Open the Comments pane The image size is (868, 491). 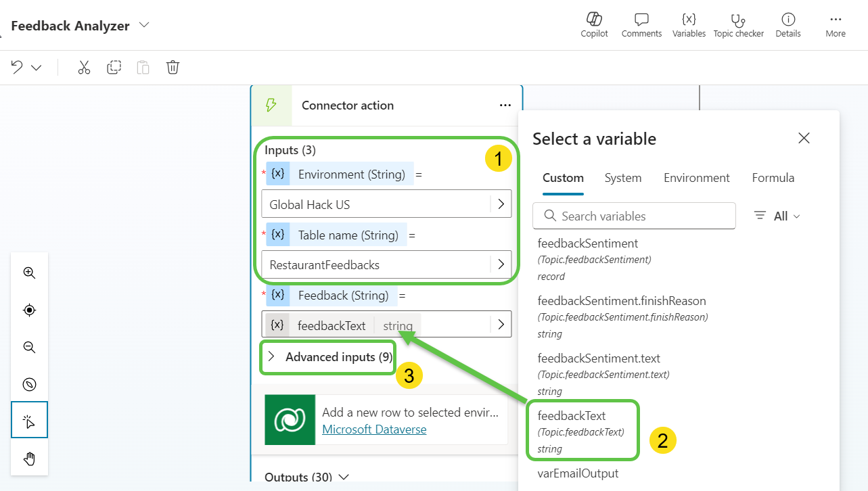[x=641, y=25]
